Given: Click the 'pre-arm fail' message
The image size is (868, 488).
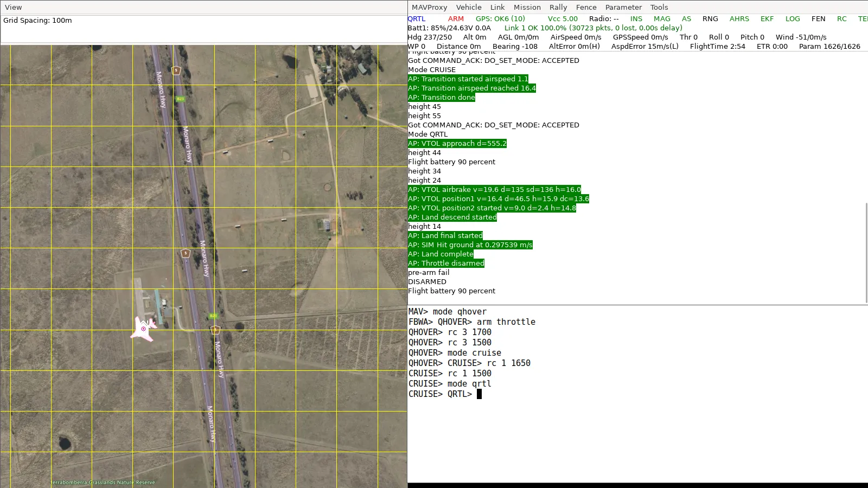Looking at the screenshot, I should (429, 272).
